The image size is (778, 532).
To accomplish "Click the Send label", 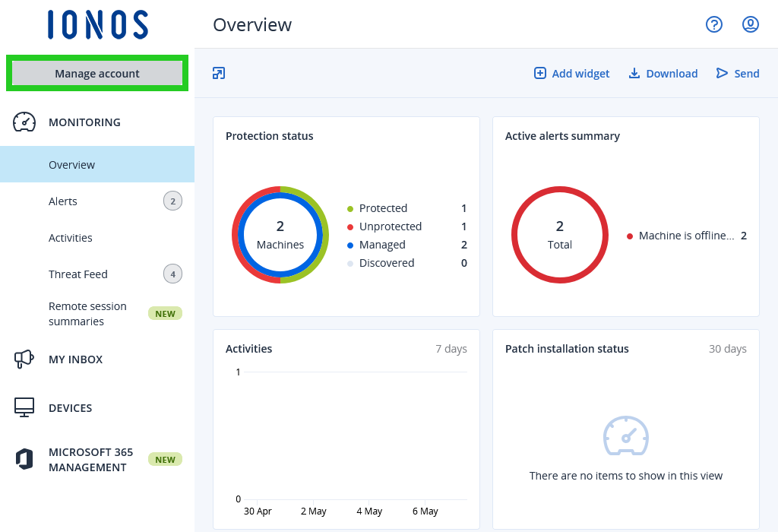I will pyautogui.click(x=747, y=74).
